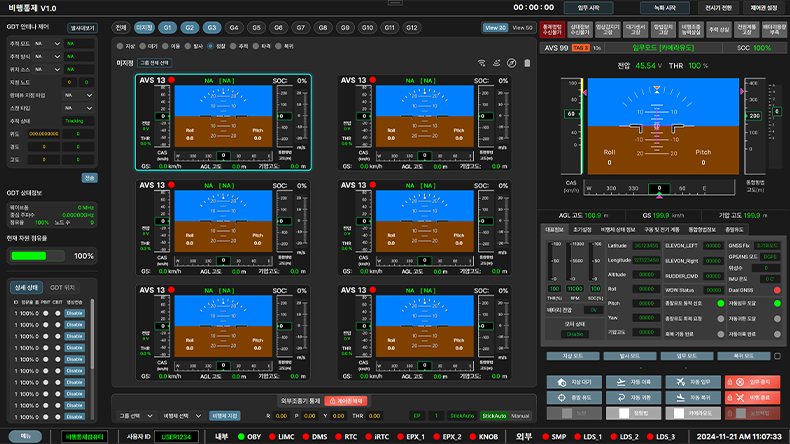Image resolution: width=790 pixels, height=444 pixels.
Task: Click the green OBY status indicator
Action: pyautogui.click(x=241, y=436)
